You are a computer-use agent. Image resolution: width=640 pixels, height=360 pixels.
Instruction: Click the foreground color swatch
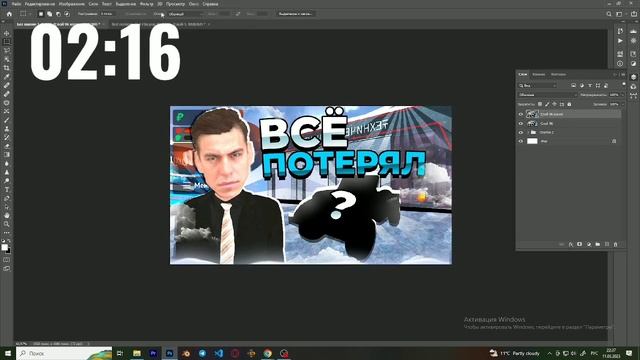pos(4,247)
